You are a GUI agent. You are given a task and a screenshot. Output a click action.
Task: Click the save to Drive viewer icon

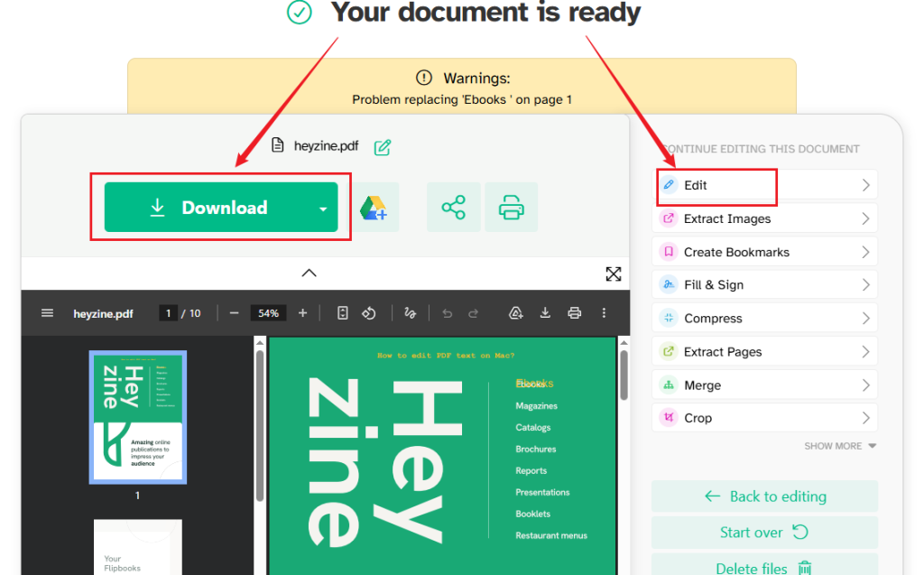click(515, 313)
